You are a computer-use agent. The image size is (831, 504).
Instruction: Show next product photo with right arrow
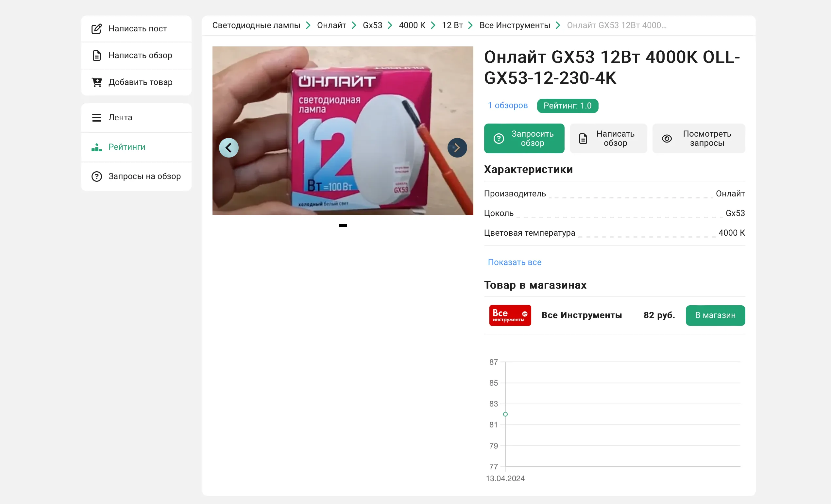click(x=457, y=148)
